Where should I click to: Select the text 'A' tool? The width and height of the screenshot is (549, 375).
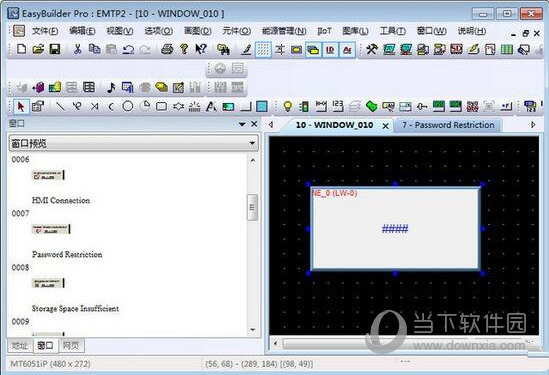pyautogui.click(x=211, y=106)
